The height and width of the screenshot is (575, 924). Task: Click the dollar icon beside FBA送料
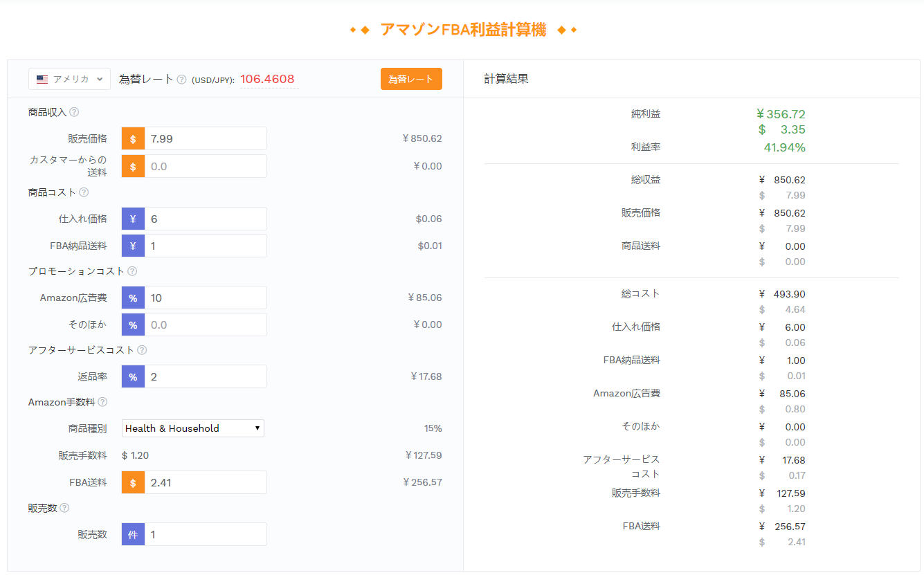pos(133,482)
